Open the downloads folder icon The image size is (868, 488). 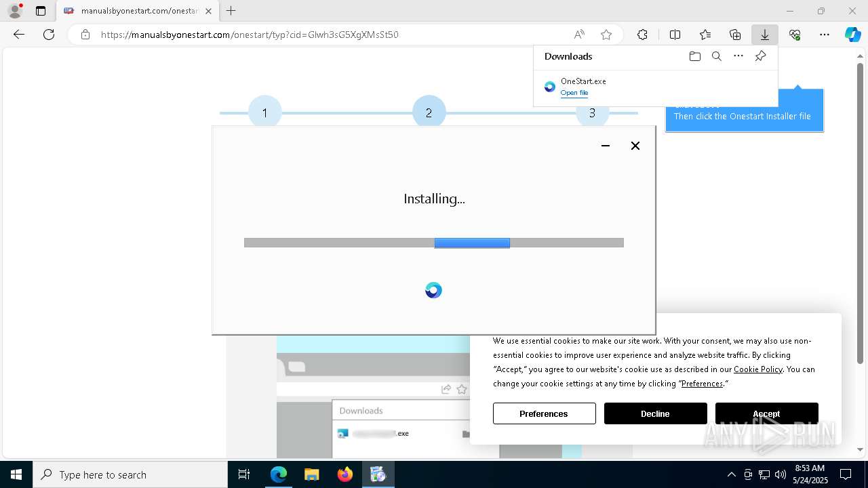(694, 56)
